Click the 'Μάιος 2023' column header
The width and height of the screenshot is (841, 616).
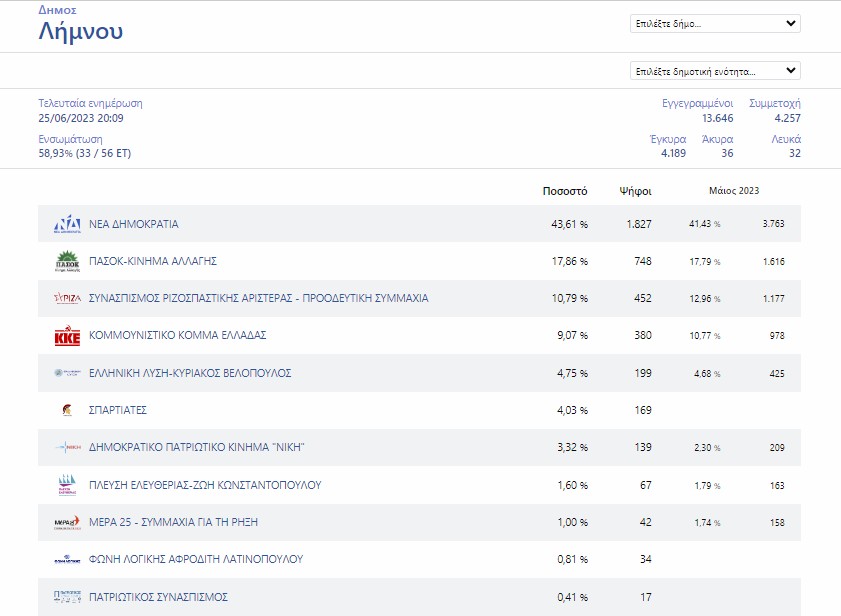tap(736, 190)
